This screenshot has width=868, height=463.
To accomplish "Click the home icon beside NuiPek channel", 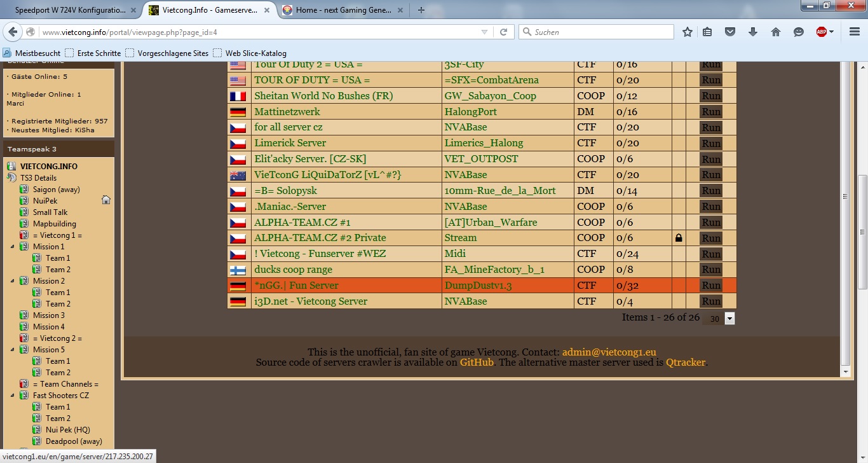I will [x=106, y=200].
